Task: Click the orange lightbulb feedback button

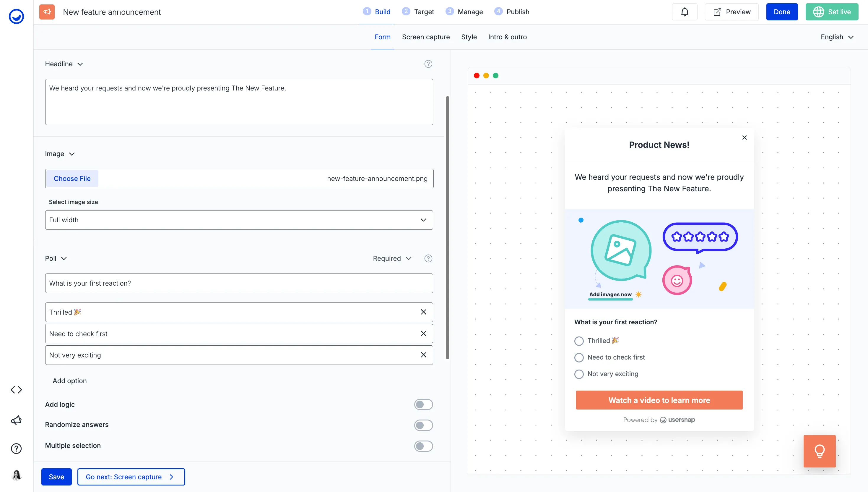Action: tap(819, 451)
